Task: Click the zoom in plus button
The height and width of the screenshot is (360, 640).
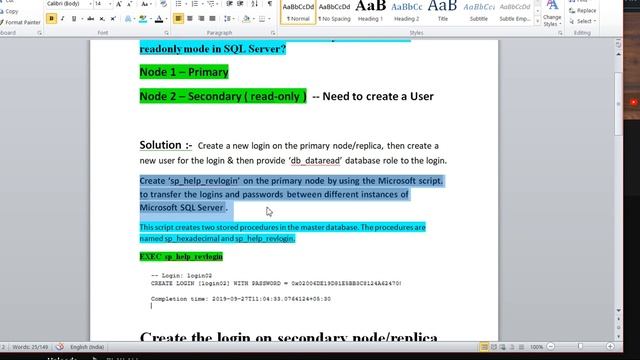Action: pyautogui.click(x=610, y=347)
